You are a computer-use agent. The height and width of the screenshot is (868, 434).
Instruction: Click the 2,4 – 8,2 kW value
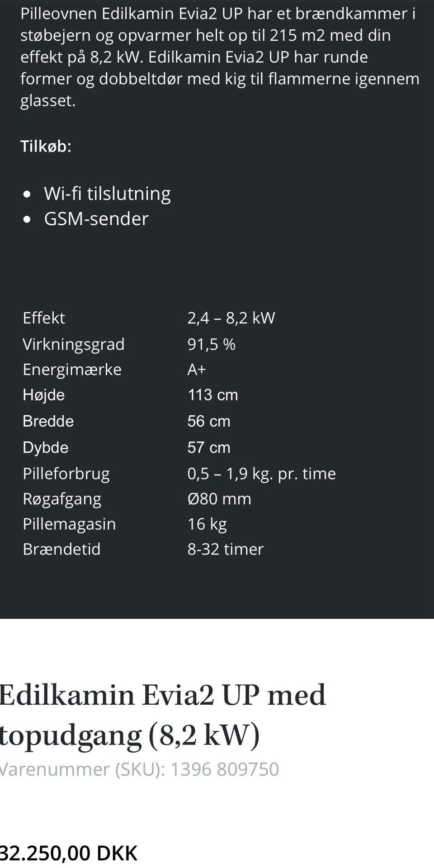click(231, 318)
